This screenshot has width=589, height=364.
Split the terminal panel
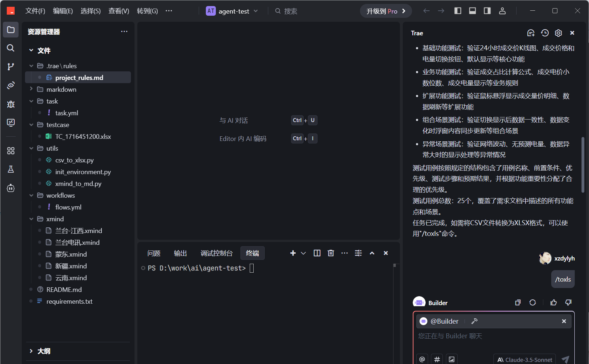317,253
